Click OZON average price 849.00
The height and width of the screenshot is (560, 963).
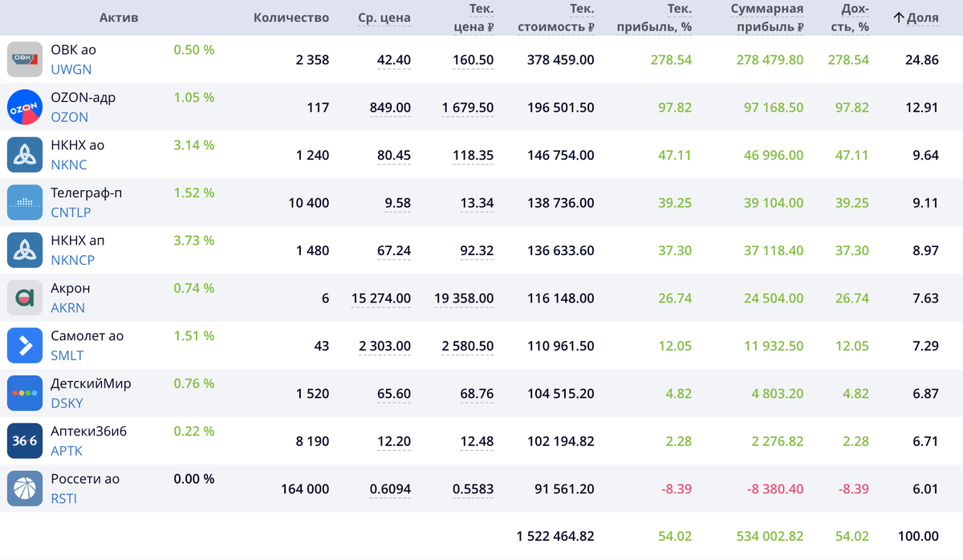[x=390, y=108]
